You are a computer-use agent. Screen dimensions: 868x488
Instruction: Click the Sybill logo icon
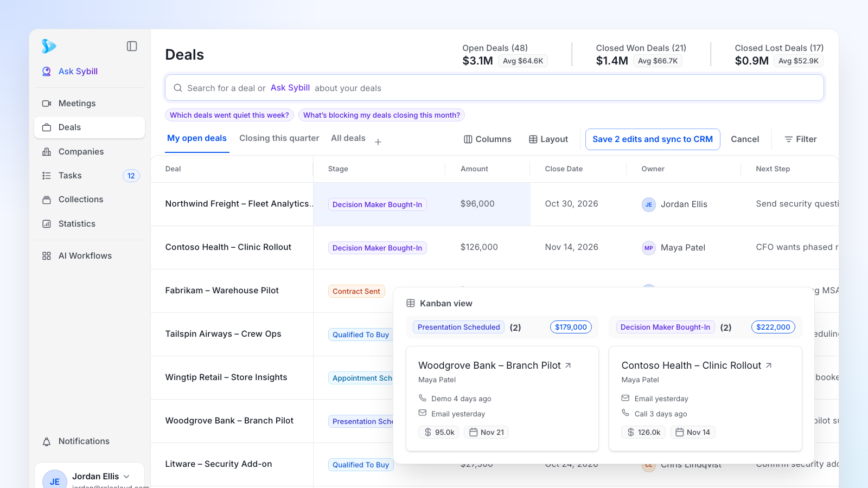(x=49, y=46)
